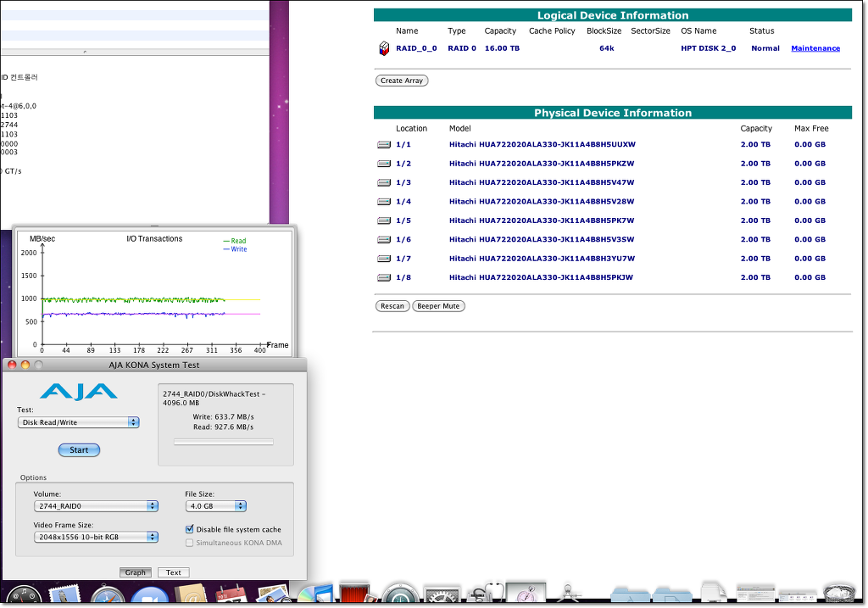Click the RAID_0_0 logical device name
The height and width of the screenshot is (608, 868).
tap(416, 48)
